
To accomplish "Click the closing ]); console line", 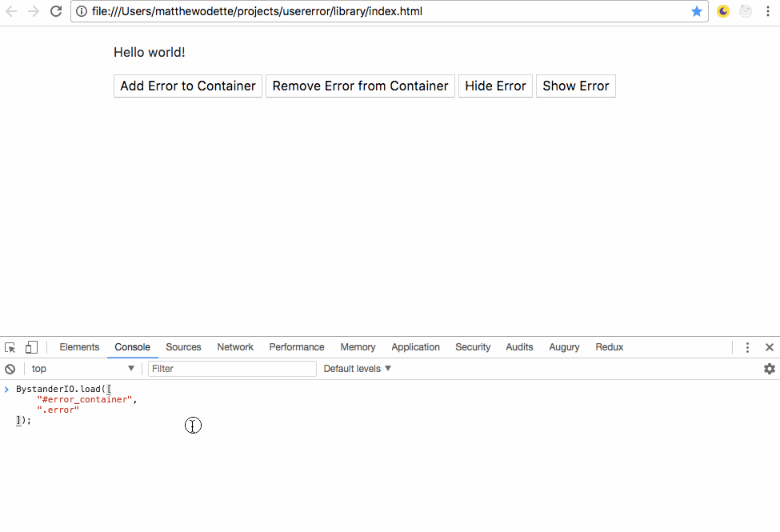I will coord(23,420).
